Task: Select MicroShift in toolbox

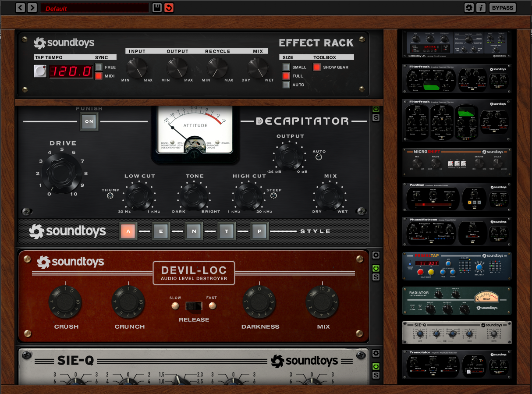Action: (x=457, y=162)
